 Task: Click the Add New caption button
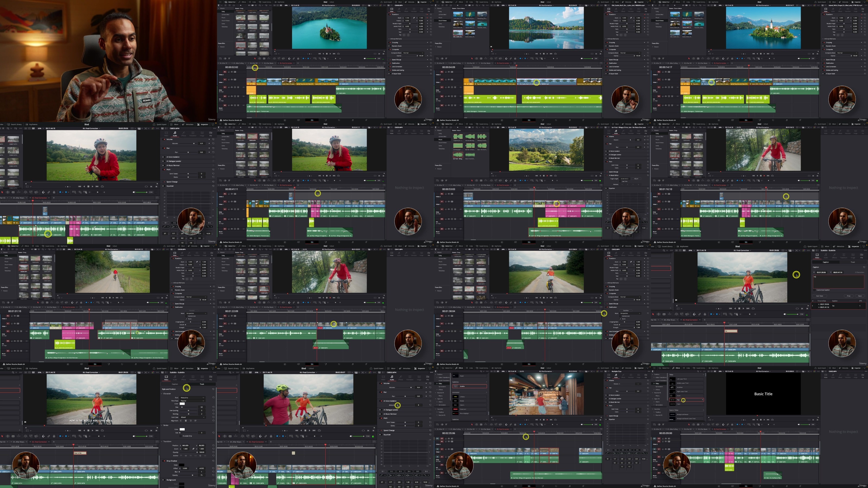(x=820, y=296)
